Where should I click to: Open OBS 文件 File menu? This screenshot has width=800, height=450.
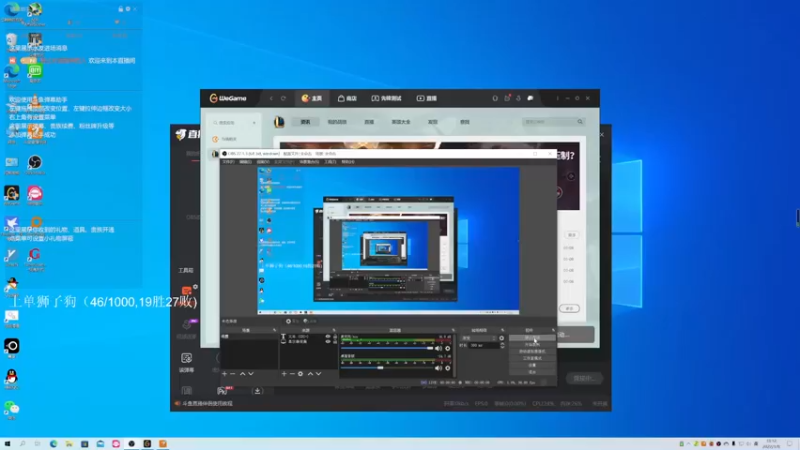point(228,162)
